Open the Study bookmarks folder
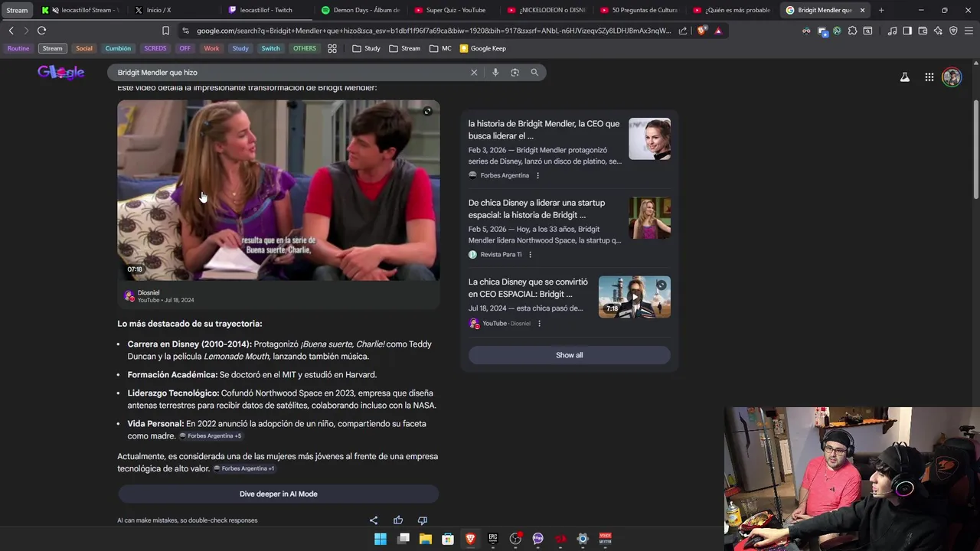Screen dimensions: 980x551 (x=367, y=48)
